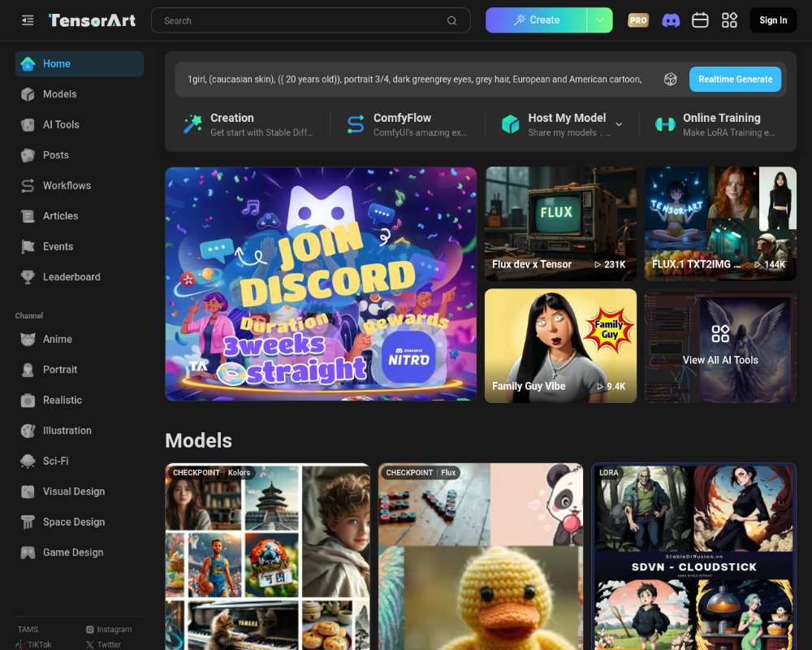Image resolution: width=812 pixels, height=650 pixels.
Task: Click the Instagram link in the footer
Action: pos(110,629)
